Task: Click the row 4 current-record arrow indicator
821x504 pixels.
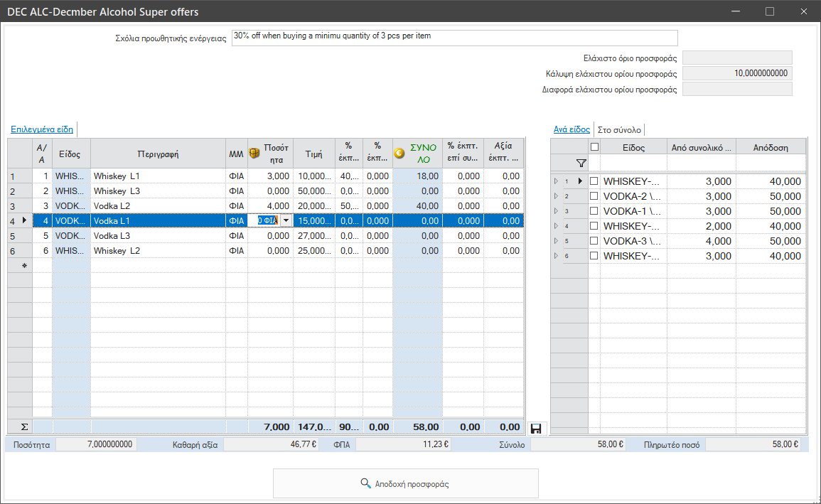Action: point(24,220)
